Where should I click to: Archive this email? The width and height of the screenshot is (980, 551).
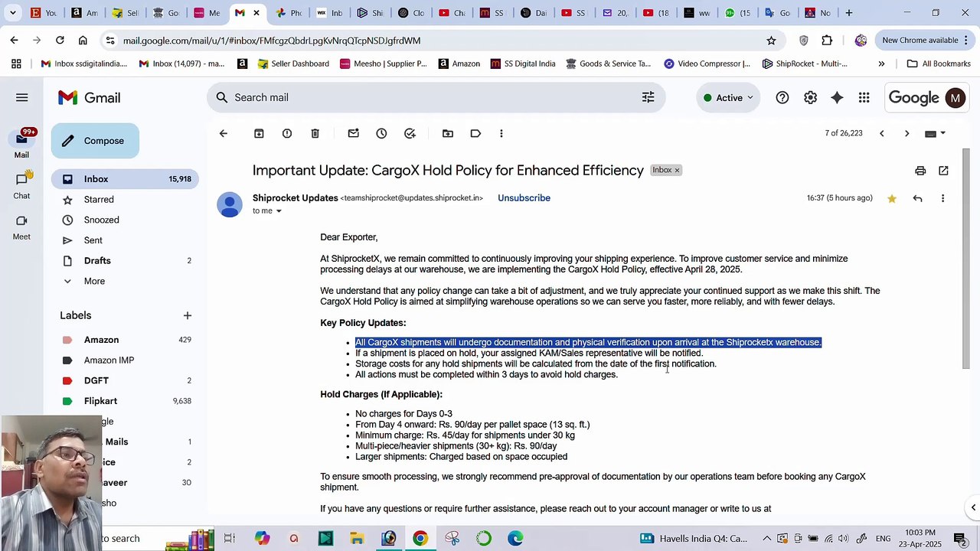[x=259, y=133]
